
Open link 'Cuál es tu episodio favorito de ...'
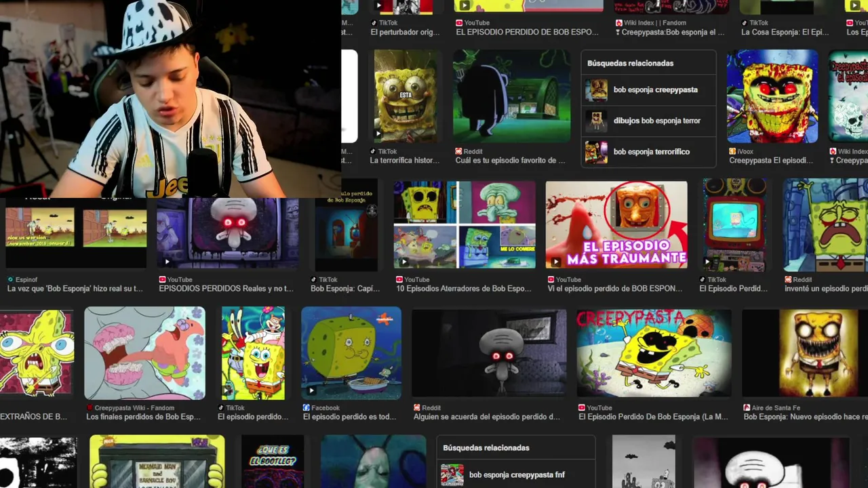(510, 161)
